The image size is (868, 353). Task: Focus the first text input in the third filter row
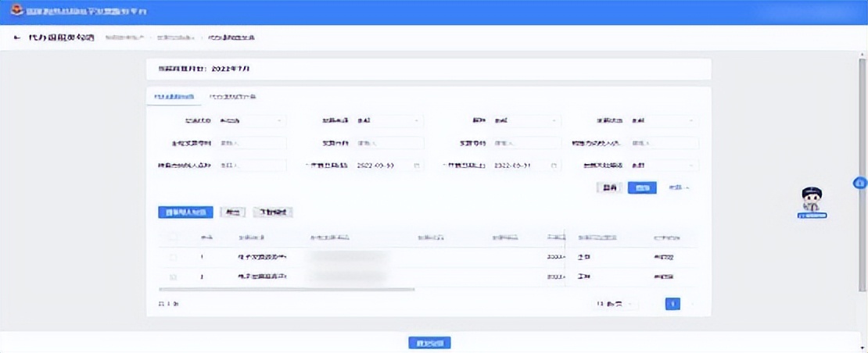(x=251, y=165)
